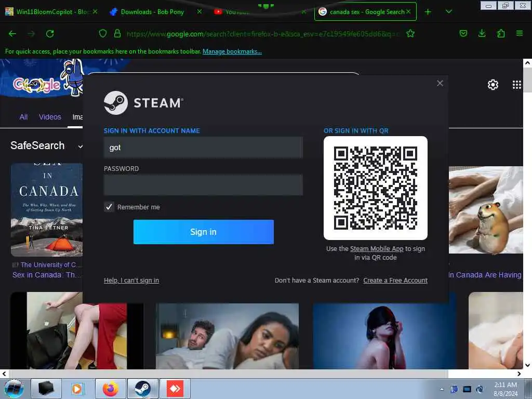Click the vertical scrollbar down arrow
This screenshot has height=399, width=532.
527,365
